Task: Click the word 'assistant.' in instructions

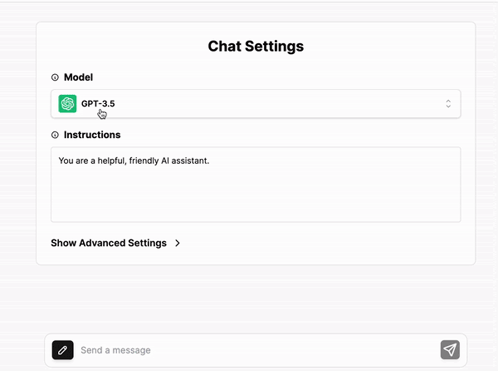Action: [190, 161]
